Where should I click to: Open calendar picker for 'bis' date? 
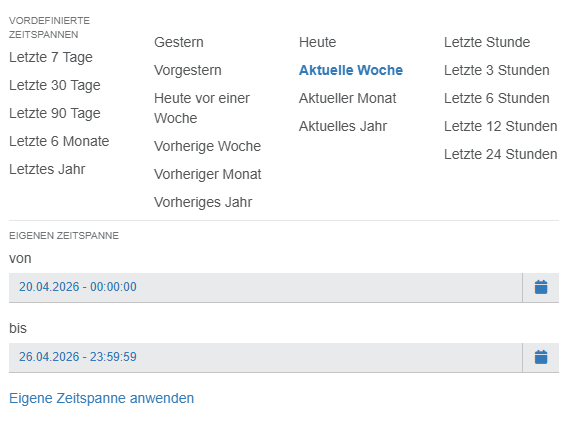click(541, 357)
